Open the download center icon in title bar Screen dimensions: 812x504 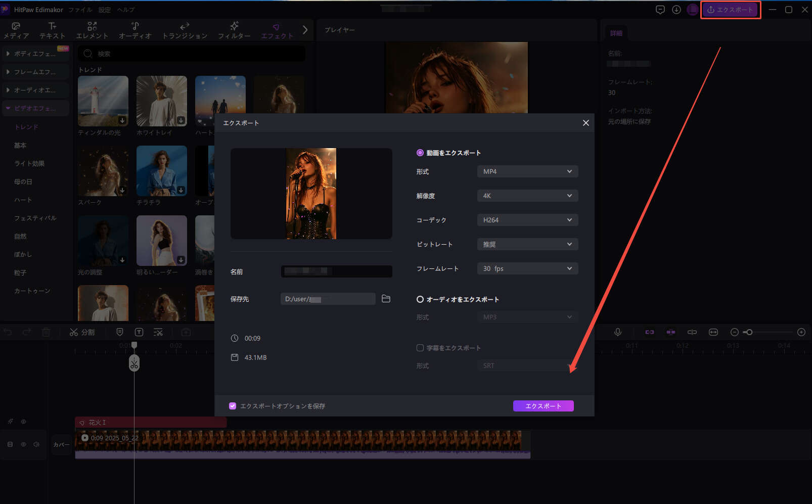coord(676,10)
